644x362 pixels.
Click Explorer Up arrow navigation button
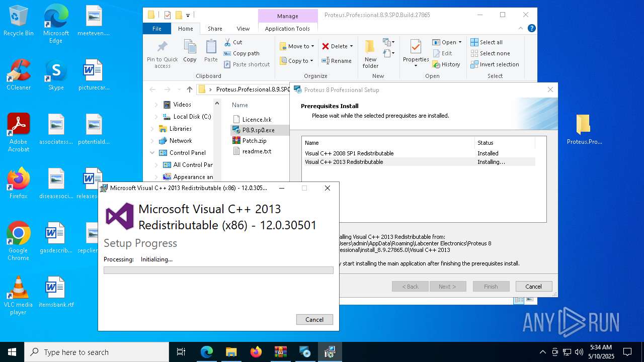click(x=189, y=89)
